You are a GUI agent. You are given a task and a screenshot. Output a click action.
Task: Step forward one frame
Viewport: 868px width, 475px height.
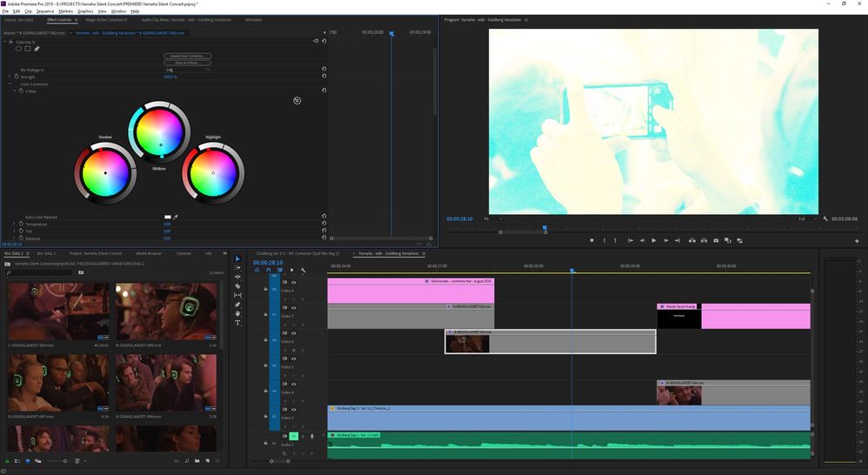(x=665, y=240)
